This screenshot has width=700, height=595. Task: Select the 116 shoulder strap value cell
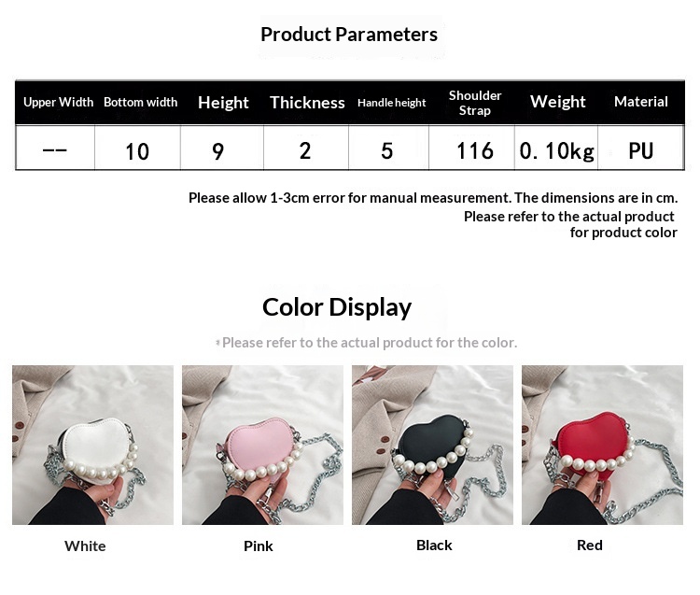point(472,148)
